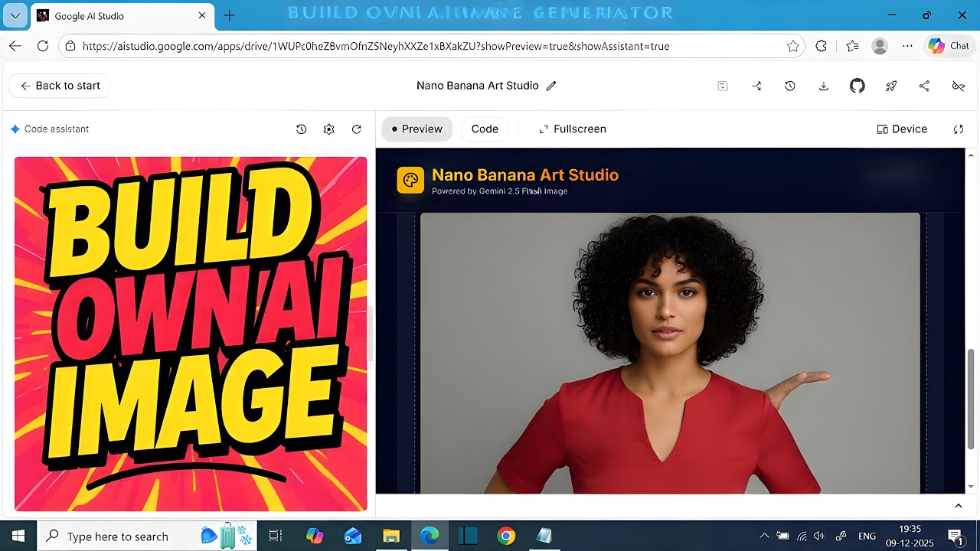The height and width of the screenshot is (551, 980).
Task: Open browser extensions icon
Action: coord(822,46)
